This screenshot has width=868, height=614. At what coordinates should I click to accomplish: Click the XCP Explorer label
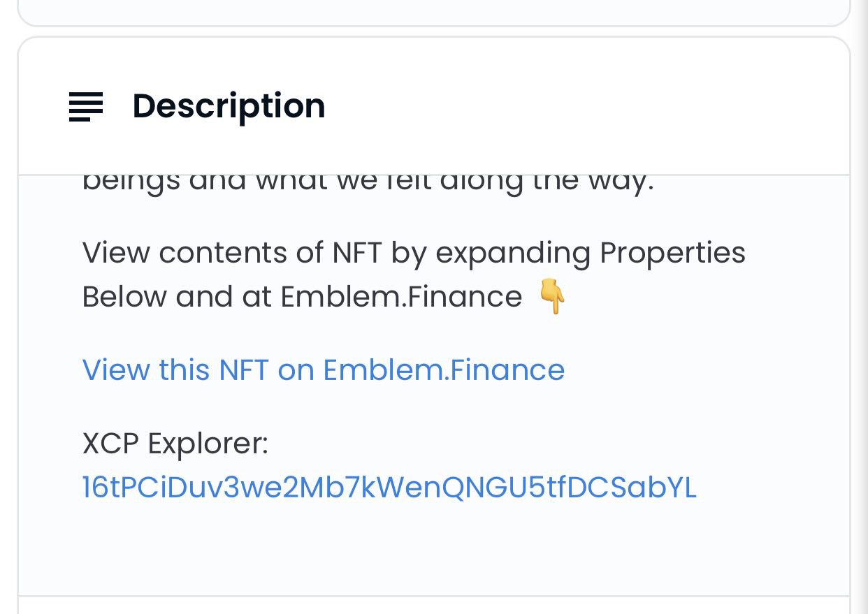175,444
